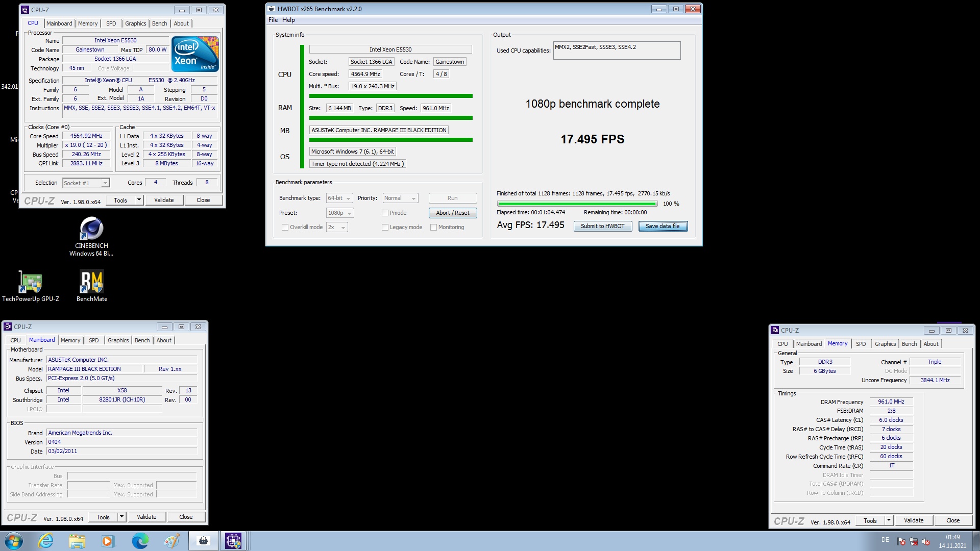The image size is (980, 551).
Task: Open the Socket #1 selection dropdown
Action: click(86, 183)
